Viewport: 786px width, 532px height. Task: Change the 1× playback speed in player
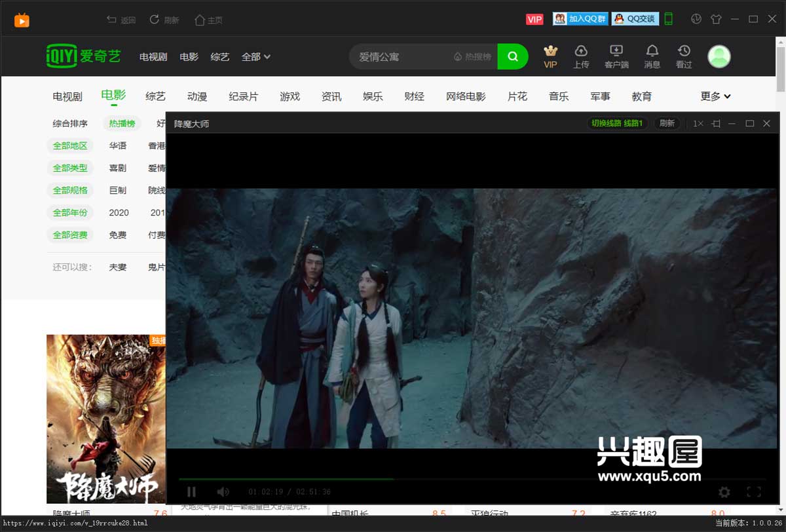(698, 123)
